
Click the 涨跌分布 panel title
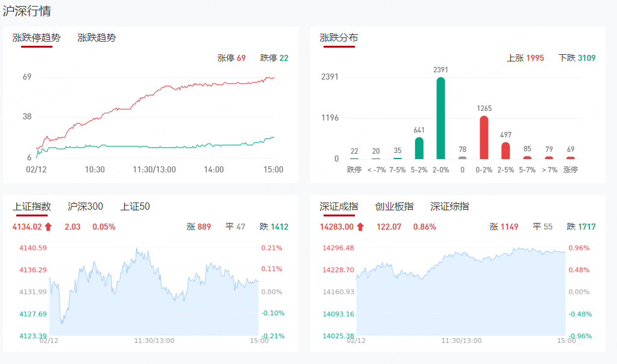pyautogui.click(x=339, y=37)
